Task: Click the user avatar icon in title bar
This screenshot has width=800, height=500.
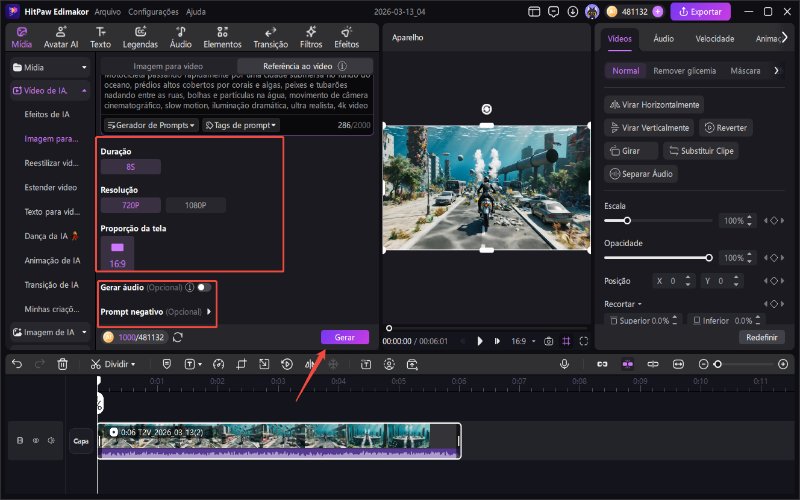Action: point(592,11)
